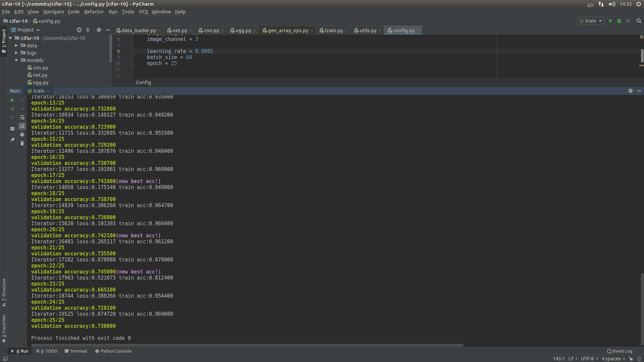Click the locate/scroll-from-source target icon
Viewport: 644px width, 362px height.
79,30
